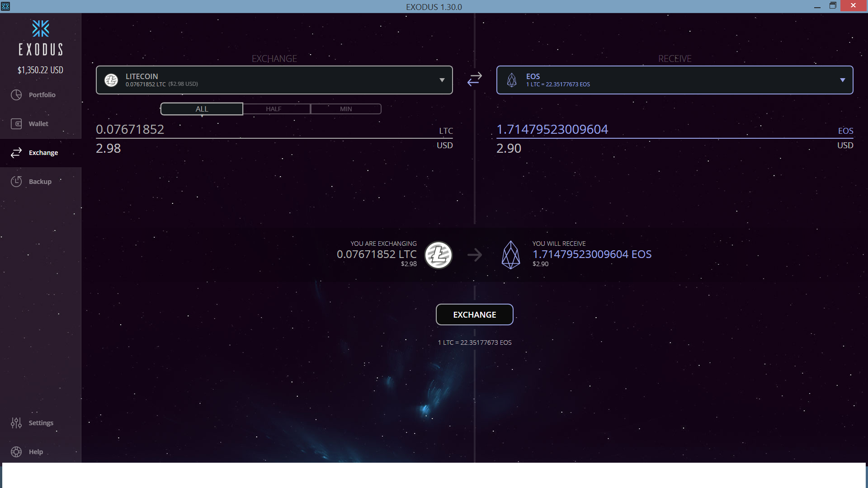The width and height of the screenshot is (868, 488).
Task: Open the Help lifebuoy icon
Action: coord(16,452)
